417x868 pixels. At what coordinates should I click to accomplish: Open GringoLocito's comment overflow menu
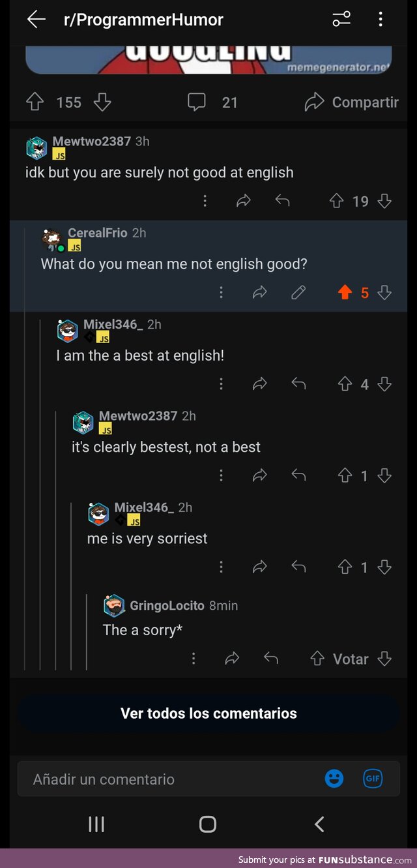point(194,659)
